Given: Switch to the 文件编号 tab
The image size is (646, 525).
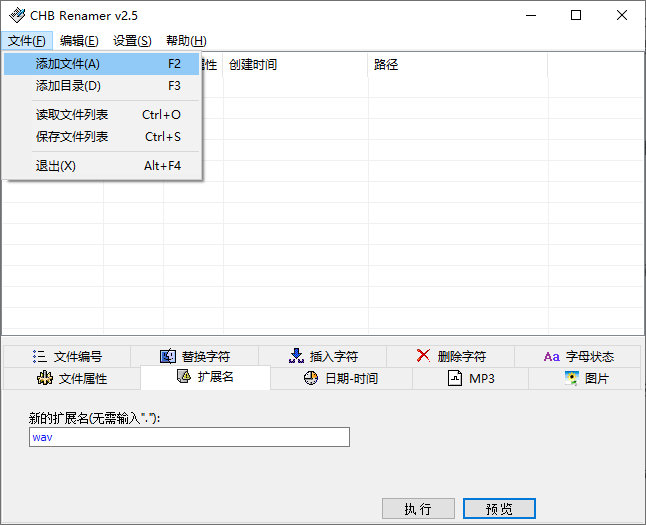Looking at the screenshot, I should click(67, 356).
